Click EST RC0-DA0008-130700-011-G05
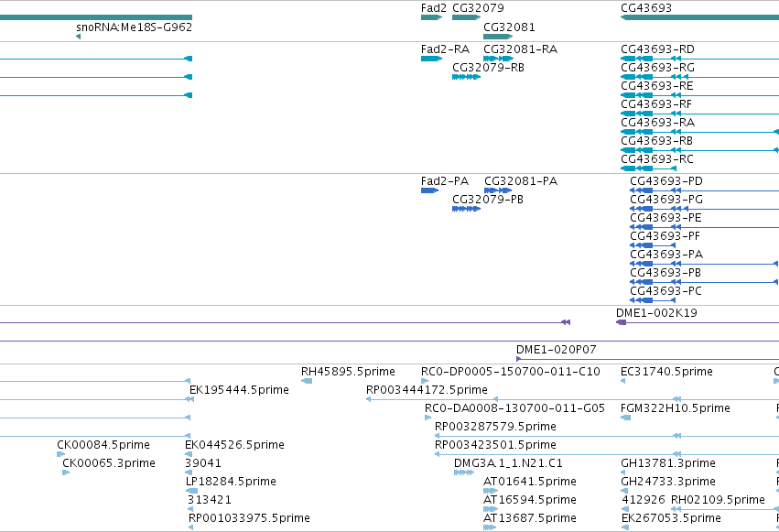 point(514,408)
